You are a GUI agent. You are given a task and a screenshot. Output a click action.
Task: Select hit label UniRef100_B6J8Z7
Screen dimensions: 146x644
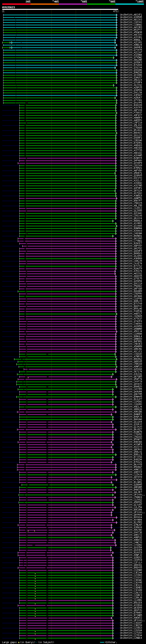tap(131, 429)
